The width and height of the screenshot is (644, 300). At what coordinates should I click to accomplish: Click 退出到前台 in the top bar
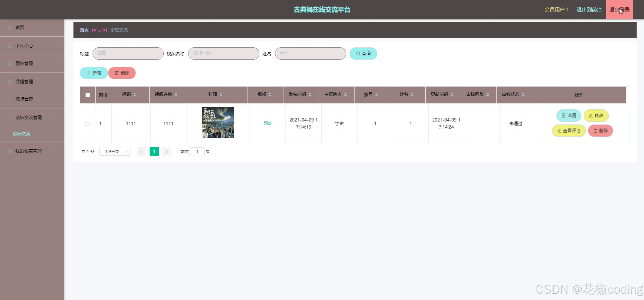(589, 10)
